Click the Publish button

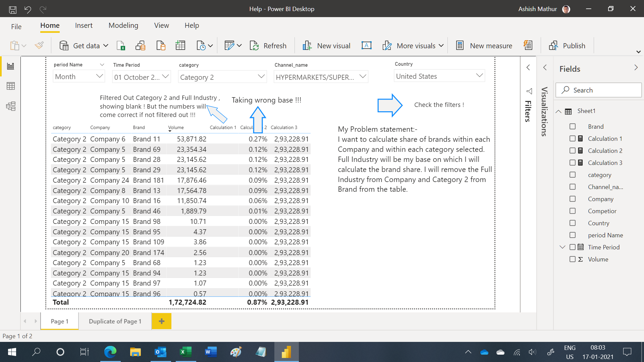[x=567, y=46]
